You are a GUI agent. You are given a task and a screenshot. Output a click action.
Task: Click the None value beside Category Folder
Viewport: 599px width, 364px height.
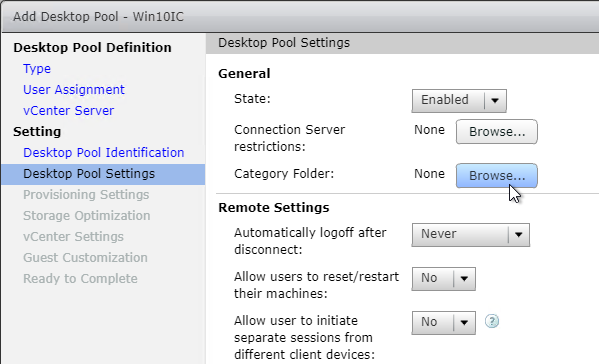coord(429,174)
